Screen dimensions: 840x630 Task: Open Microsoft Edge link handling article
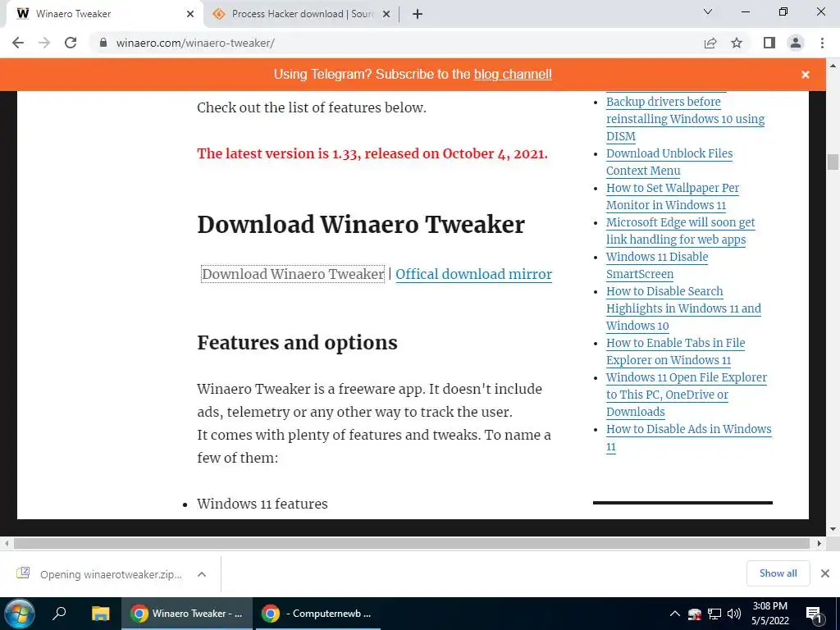click(x=680, y=231)
